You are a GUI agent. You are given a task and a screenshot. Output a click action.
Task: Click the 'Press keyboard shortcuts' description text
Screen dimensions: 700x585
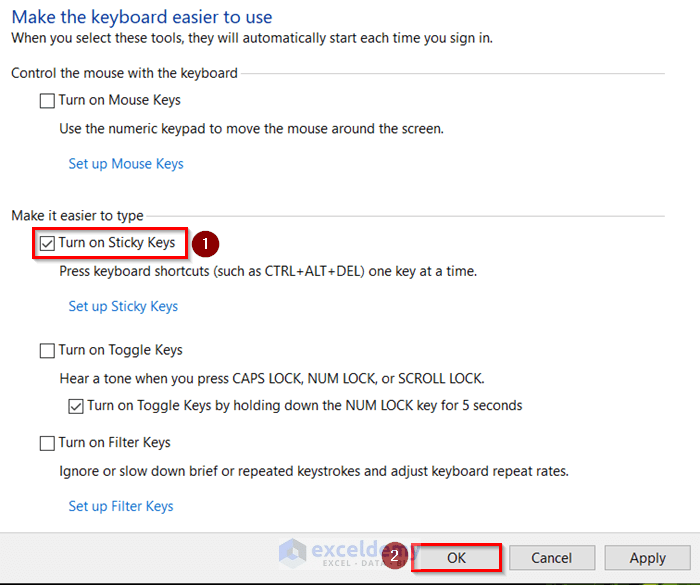[268, 271]
